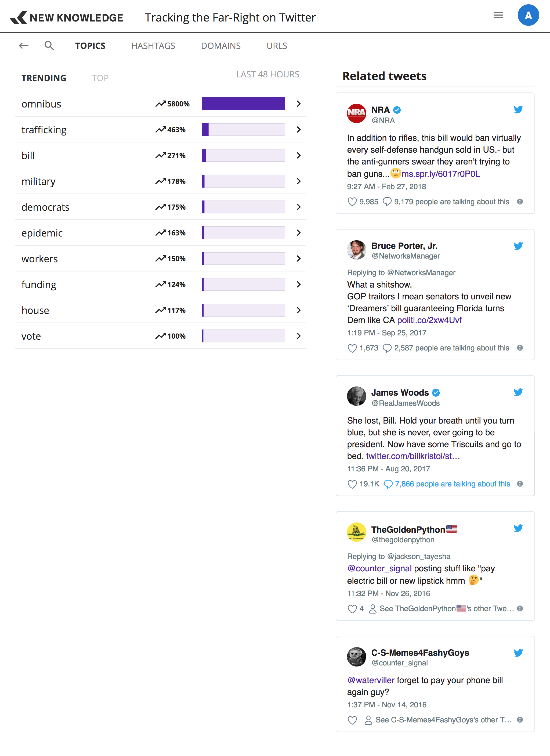The image size is (550, 756).
Task: Expand the omnibus topic chevron
Action: [x=299, y=104]
